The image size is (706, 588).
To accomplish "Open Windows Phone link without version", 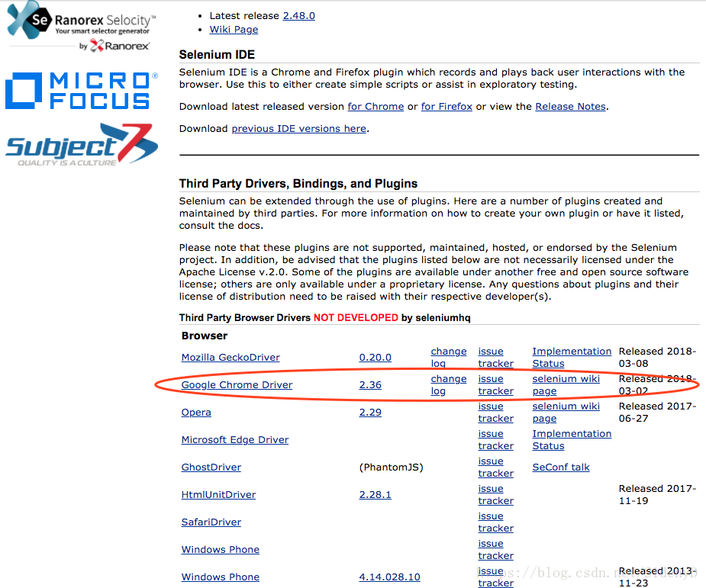I will click(220, 550).
